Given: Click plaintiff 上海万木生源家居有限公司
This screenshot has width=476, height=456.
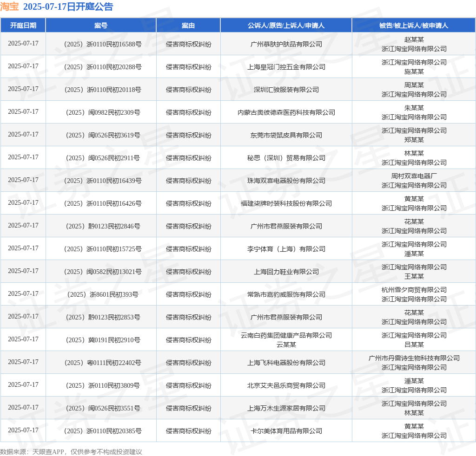Looking at the screenshot, I should tap(286, 408).
